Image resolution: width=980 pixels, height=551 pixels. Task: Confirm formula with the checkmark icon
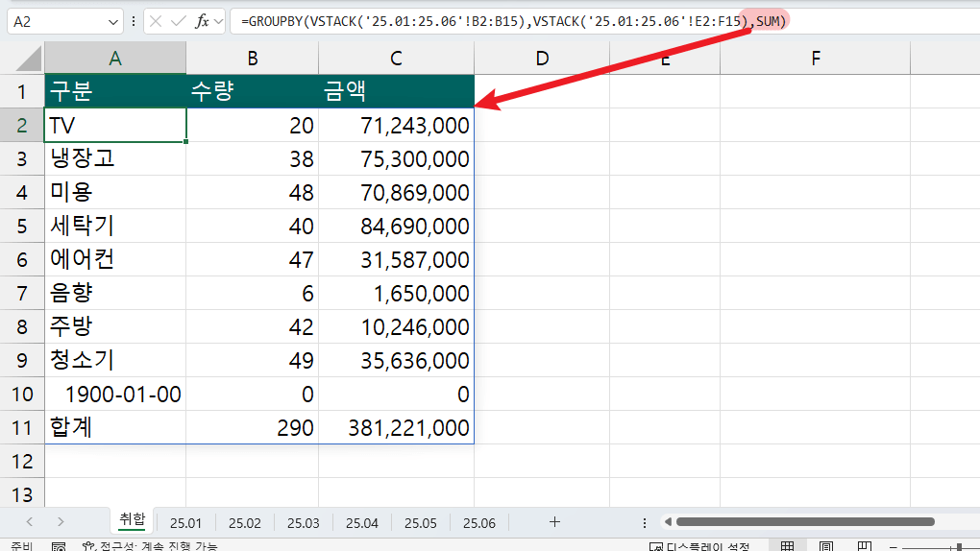pyautogui.click(x=178, y=22)
